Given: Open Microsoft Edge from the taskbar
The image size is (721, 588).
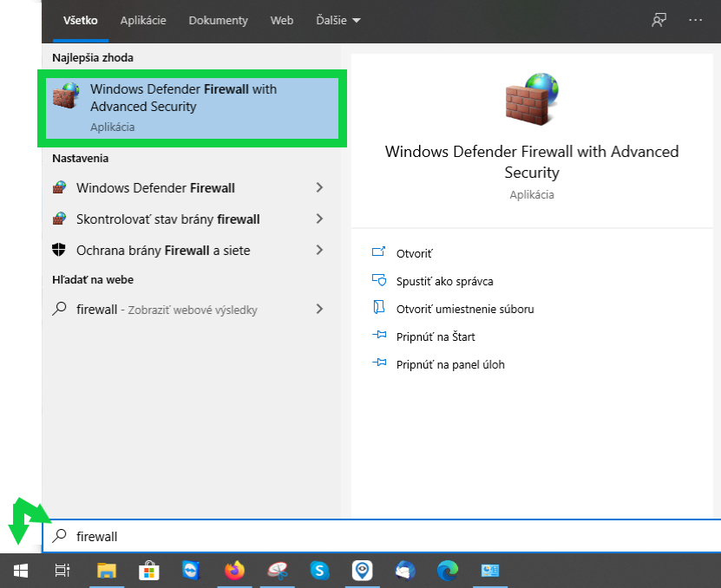Looking at the screenshot, I should 448,571.
